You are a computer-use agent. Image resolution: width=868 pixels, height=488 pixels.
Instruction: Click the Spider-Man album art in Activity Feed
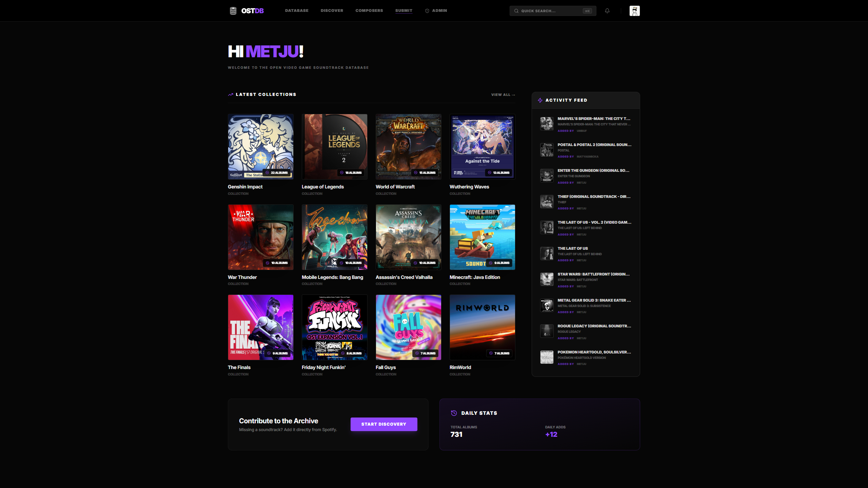[547, 123]
